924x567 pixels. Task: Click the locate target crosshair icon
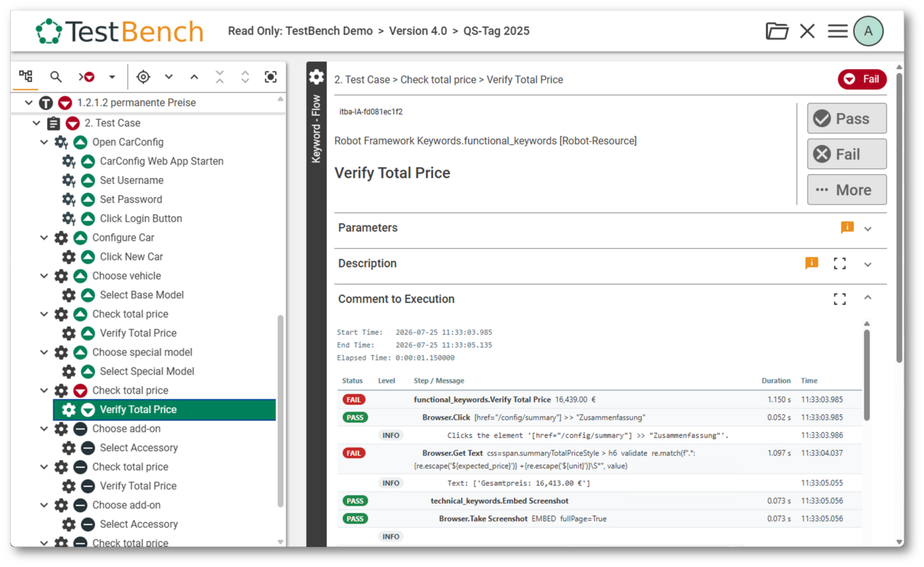coord(143,77)
